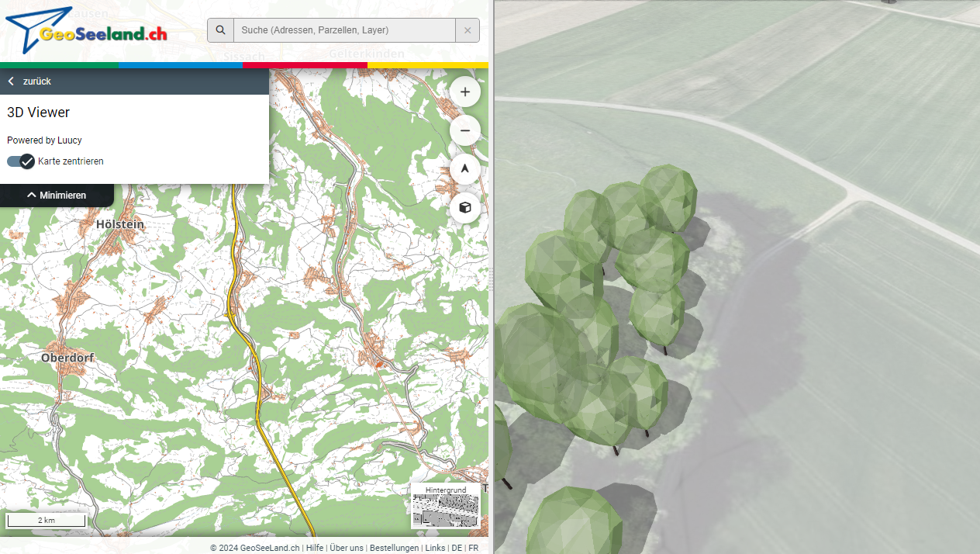The height and width of the screenshot is (554, 980).
Task: Click in the address search field
Action: tap(343, 30)
